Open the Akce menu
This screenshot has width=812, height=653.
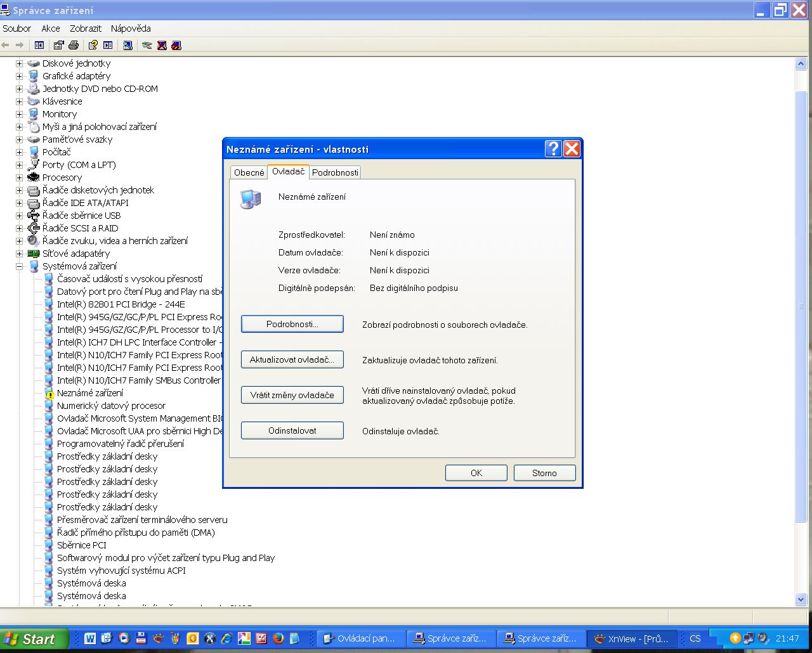click(51, 29)
